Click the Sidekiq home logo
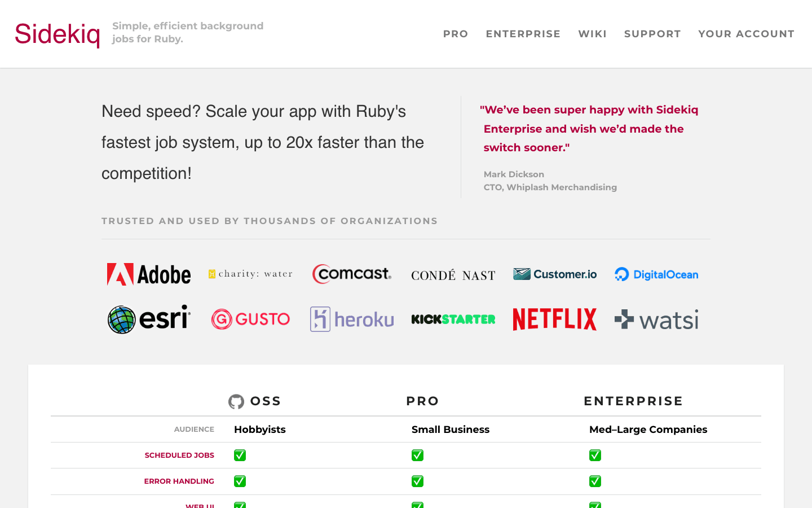This screenshot has width=812, height=508. coord(58,34)
